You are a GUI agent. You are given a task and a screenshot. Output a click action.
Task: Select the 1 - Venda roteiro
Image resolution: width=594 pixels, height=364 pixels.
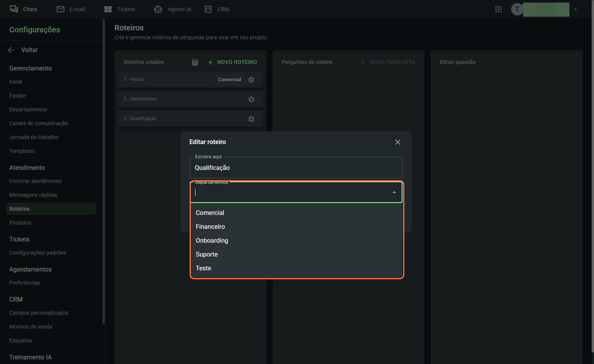pos(190,79)
